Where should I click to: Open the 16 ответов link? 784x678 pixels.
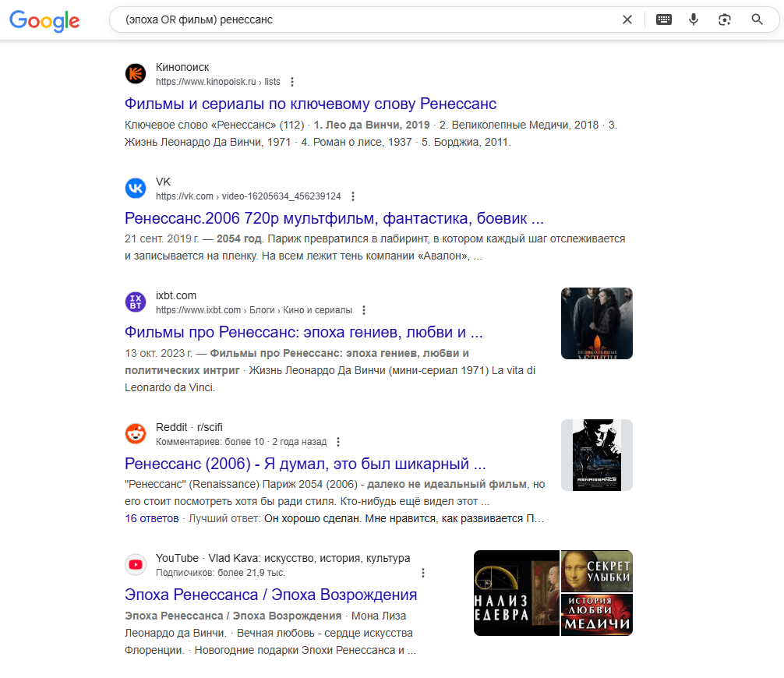(x=151, y=518)
